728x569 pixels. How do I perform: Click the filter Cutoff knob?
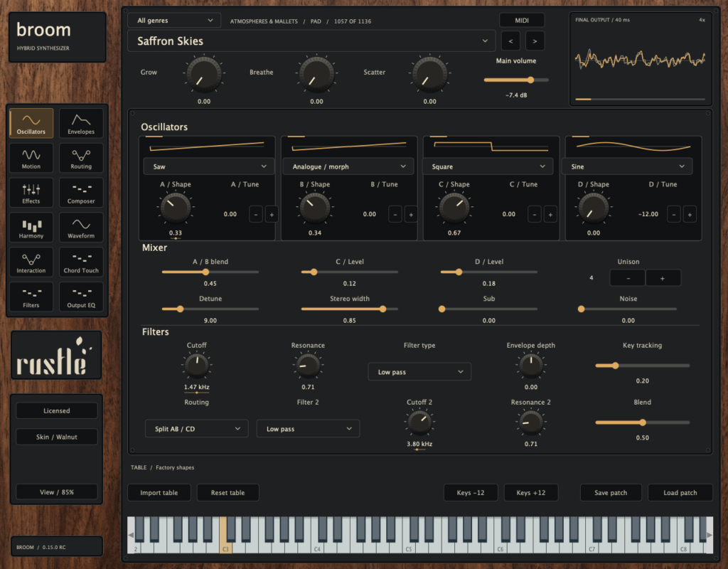[197, 366]
